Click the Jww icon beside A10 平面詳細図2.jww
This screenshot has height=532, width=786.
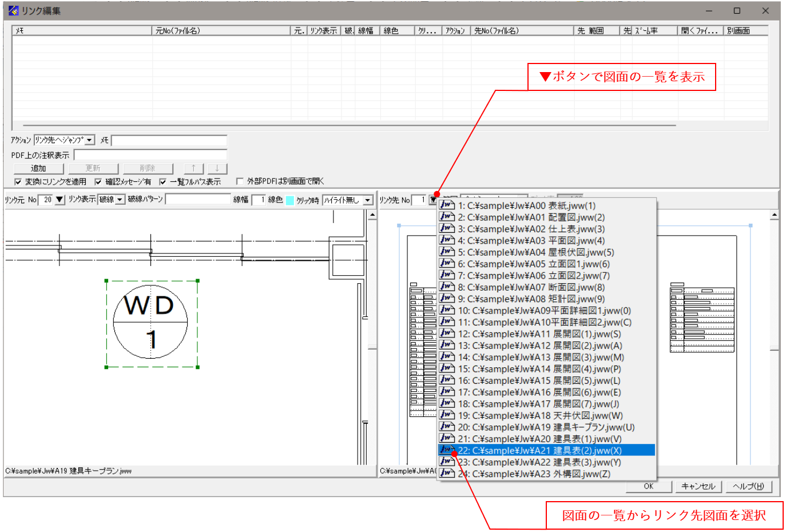tap(447, 322)
